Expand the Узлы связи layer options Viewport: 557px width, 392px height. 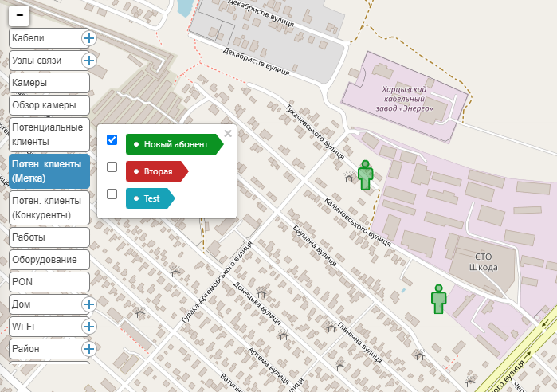[x=88, y=61]
